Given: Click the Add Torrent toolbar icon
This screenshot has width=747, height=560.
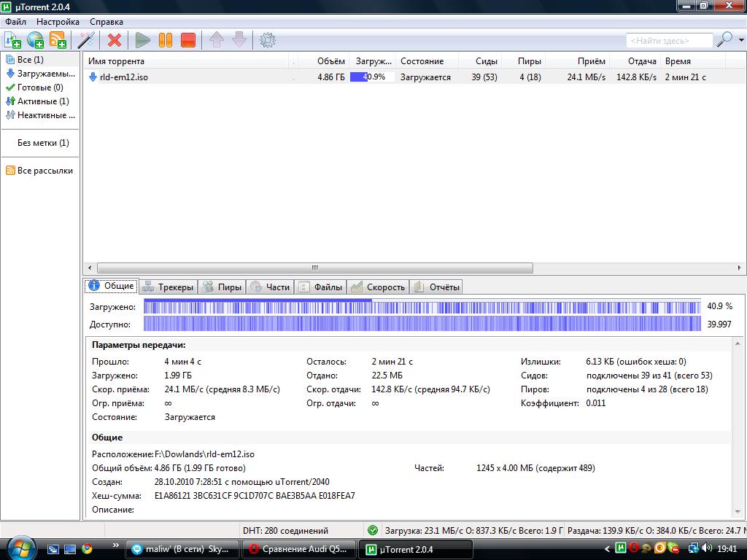Looking at the screenshot, I should (12, 40).
